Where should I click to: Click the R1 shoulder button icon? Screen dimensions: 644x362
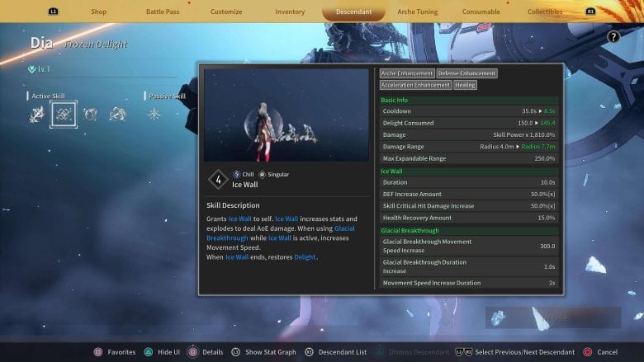590,12
